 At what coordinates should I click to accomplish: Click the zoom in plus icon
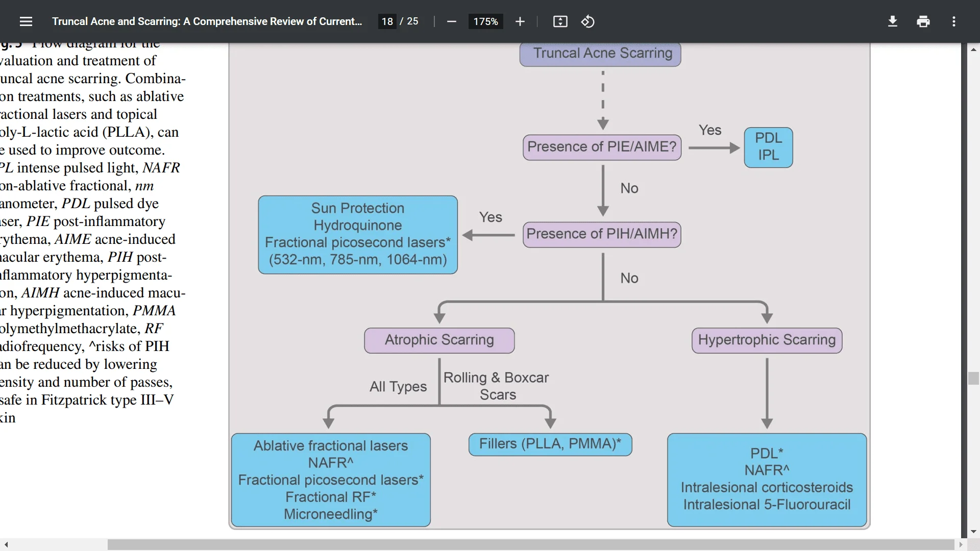[520, 21]
